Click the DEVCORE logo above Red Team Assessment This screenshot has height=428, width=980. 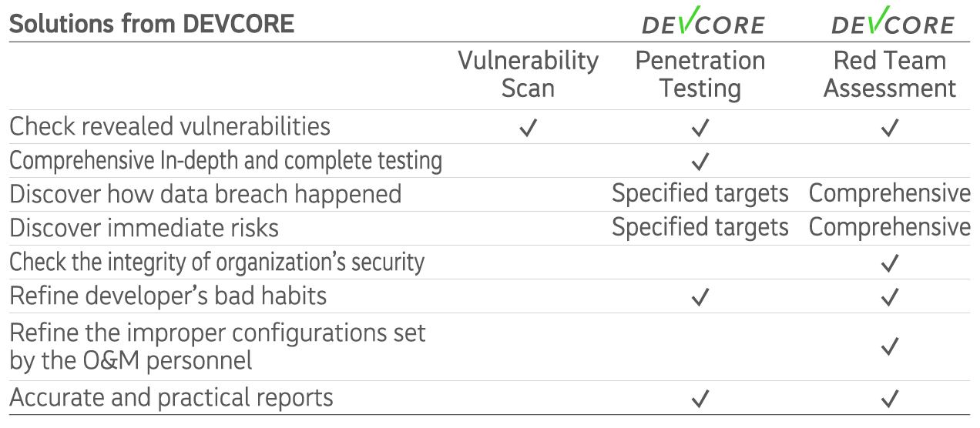click(893, 20)
